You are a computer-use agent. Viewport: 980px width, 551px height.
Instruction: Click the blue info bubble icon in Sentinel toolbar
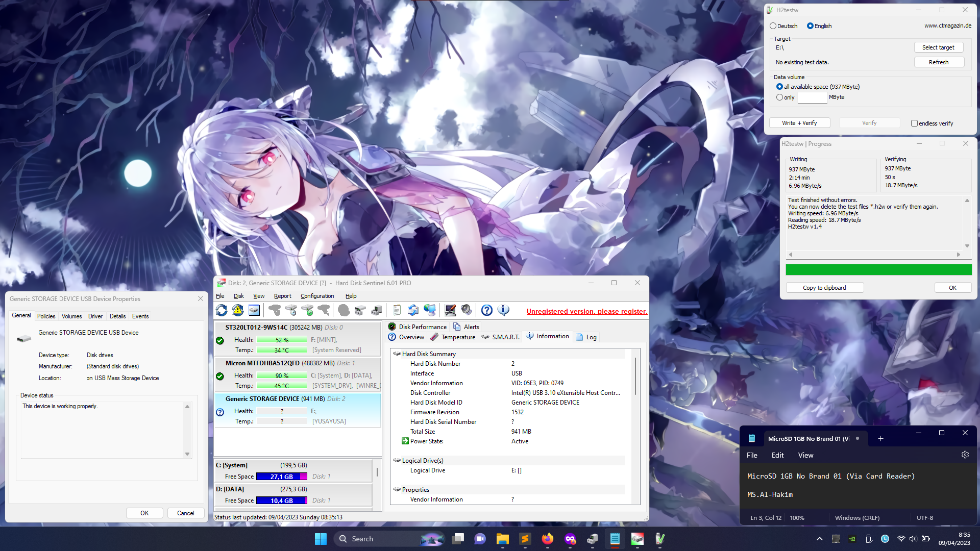pos(503,310)
